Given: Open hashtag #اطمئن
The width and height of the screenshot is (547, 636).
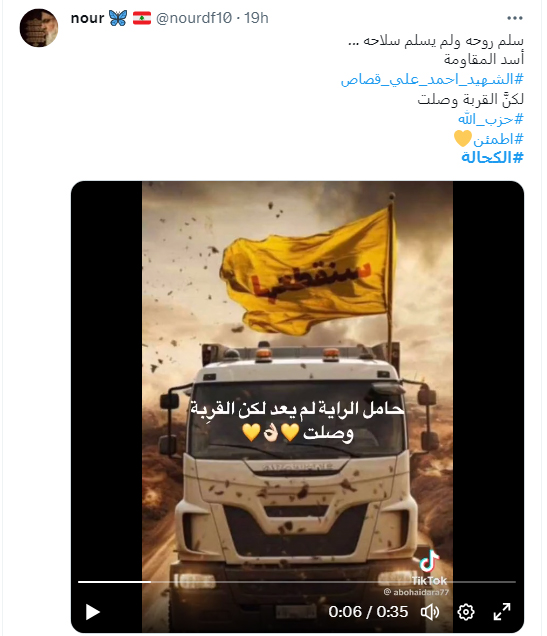Looking at the screenshot, I should [x=498, y=139].
